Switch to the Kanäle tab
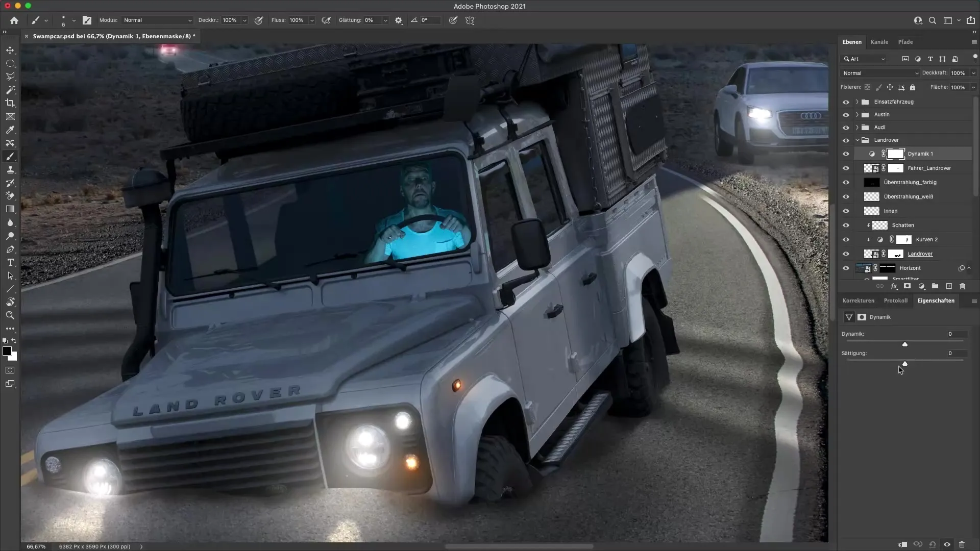Screen dimensions: 980x551 (x=879, y=42)
